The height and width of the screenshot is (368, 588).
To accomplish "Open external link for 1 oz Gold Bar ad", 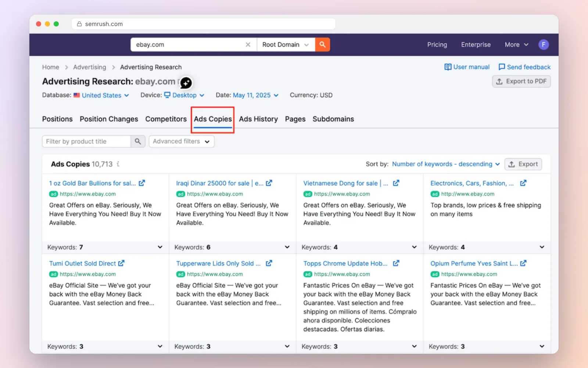I will (x=142, y=183).
